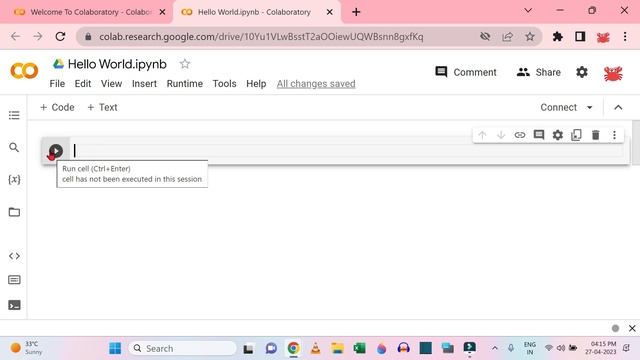Viewport: 640px width, 360px height.
Task: Open the Tools menu
Action: point(224,84)
